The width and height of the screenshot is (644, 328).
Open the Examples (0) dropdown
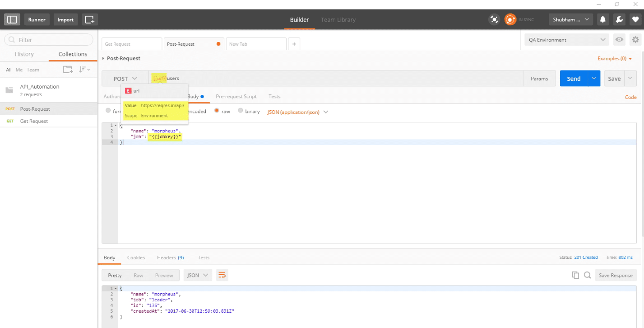tap(615, 58)
